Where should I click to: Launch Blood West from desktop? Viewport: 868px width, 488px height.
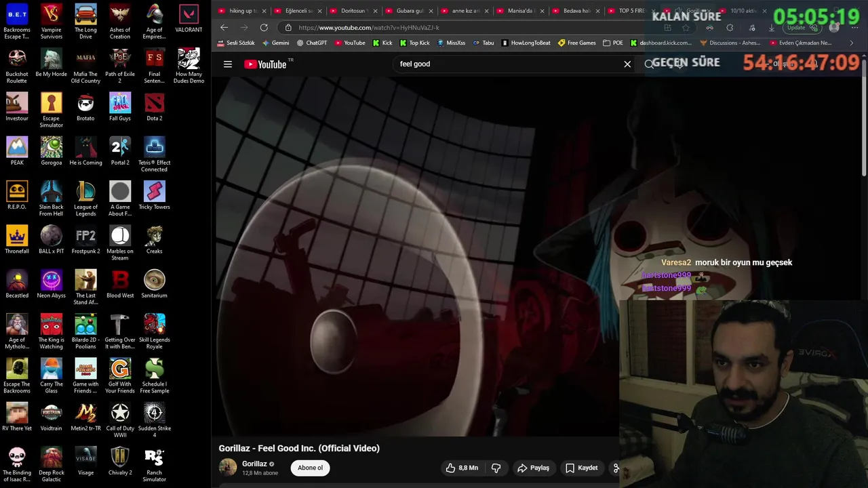coord(120,284)
